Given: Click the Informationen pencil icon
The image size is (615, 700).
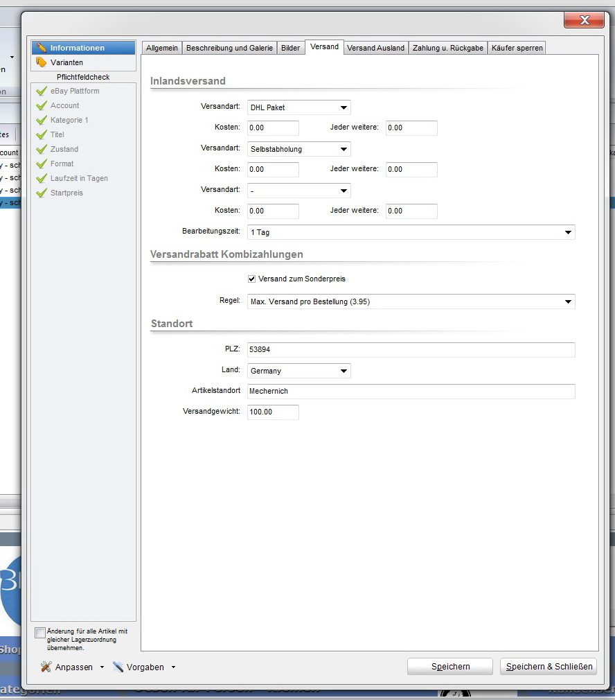Looking at the screenshot, I should [x=42, y=48].
